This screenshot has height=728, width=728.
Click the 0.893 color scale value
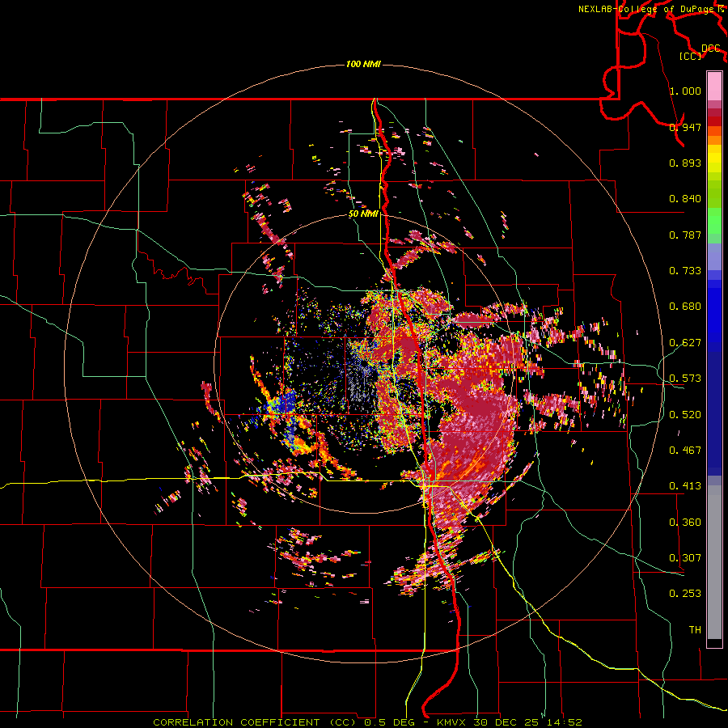click(685, 163)
